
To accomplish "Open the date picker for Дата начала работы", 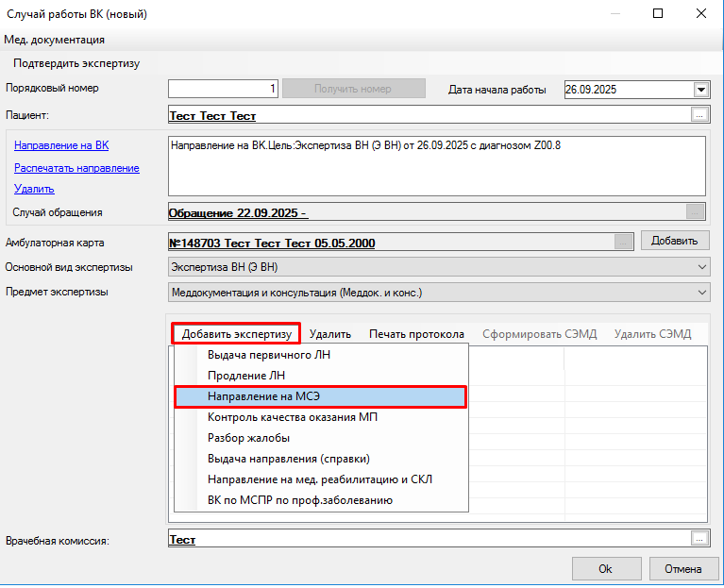I will tap(700, 90).
